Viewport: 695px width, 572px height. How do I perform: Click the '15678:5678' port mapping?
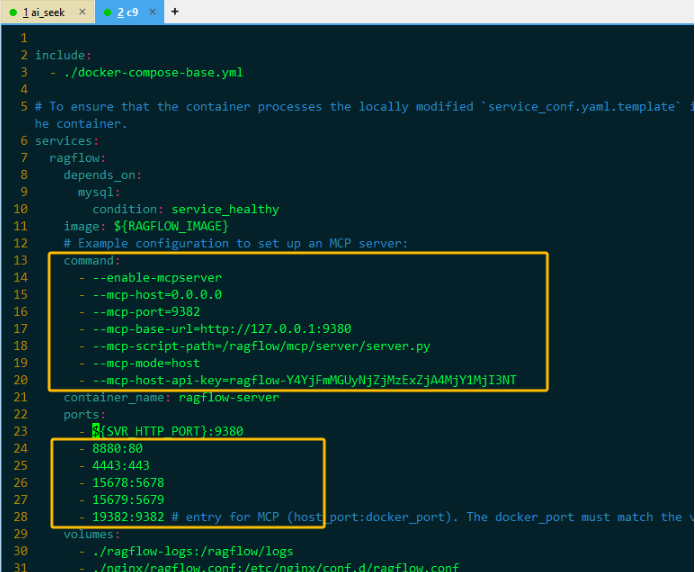(x=128, y=483)
